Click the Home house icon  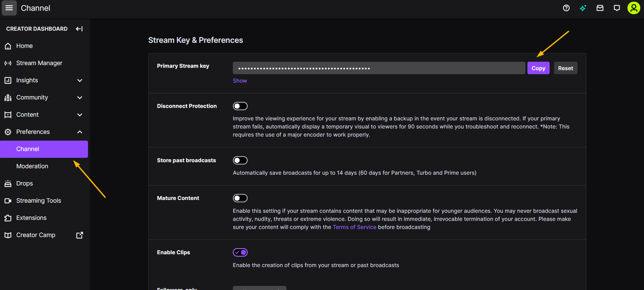[8, 46]
